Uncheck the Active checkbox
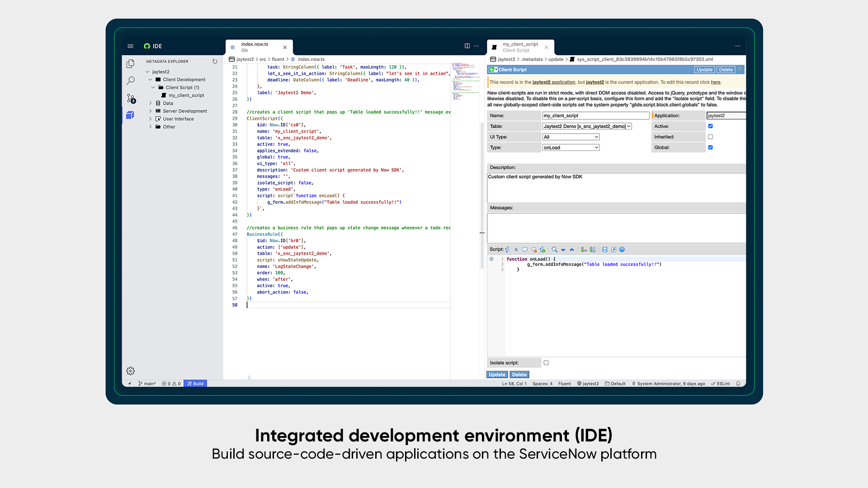This screenshot has height=488, width=868. 710,126
